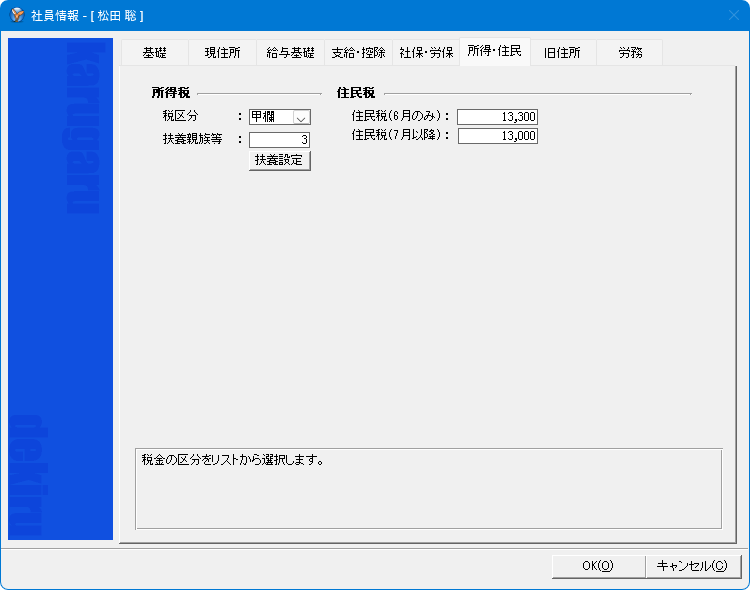Focus the 扶養親族等 number field
Screen dimensions: 750x590
[279, 140]
